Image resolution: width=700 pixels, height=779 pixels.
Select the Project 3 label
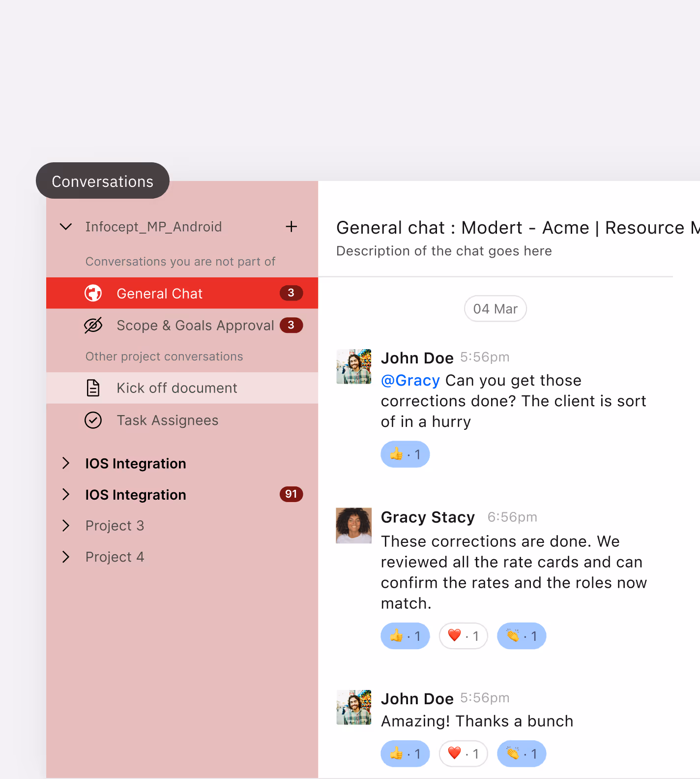coord(115,526)
